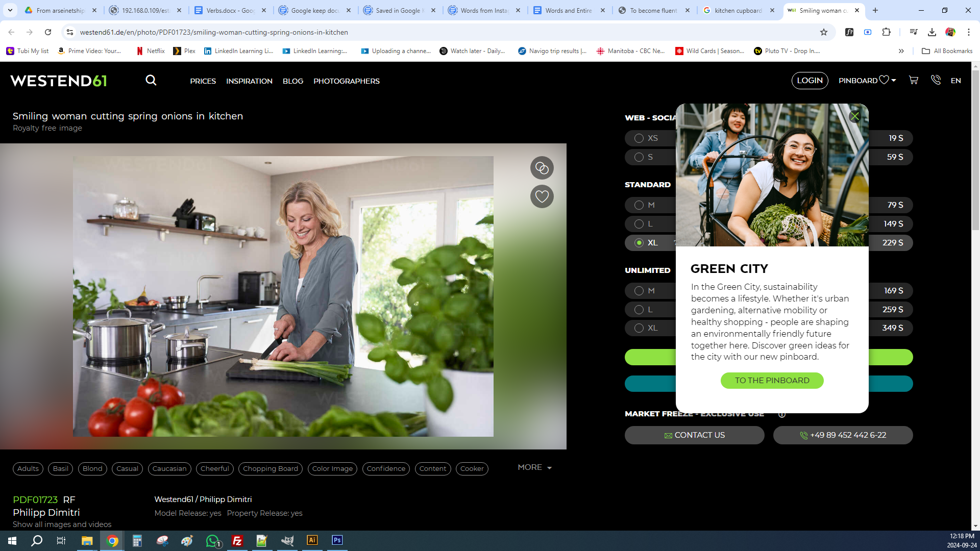Image resolution: width=980 pixels, height=551 pixels.
Task: Add photo to favorites with heart icon
Action: click(542, 196)
